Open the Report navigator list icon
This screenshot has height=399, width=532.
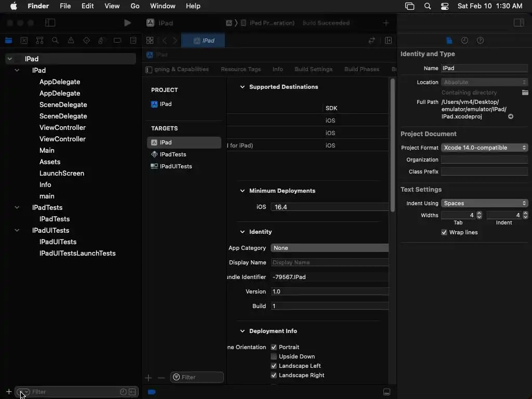tap(134, 41)
